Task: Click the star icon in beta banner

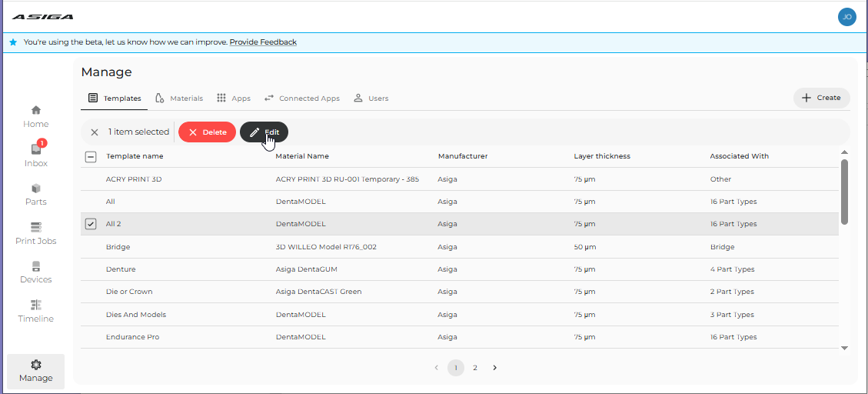Action: point(13,42)
